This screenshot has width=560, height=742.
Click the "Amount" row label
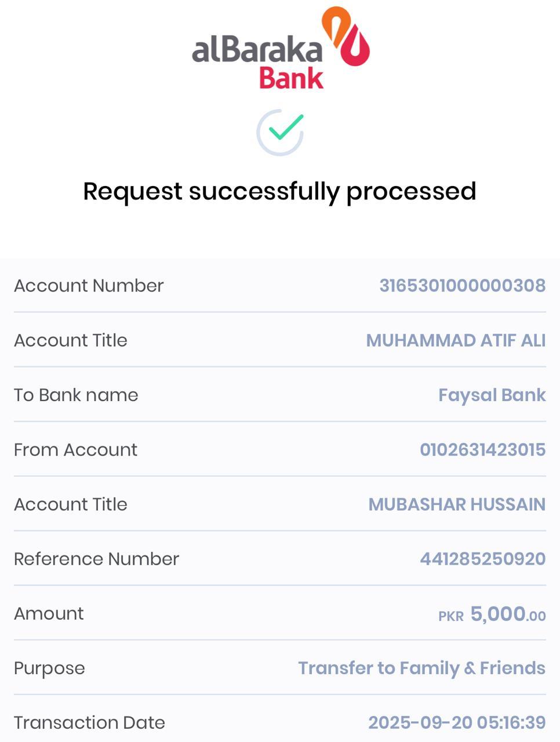coord(49,613)
